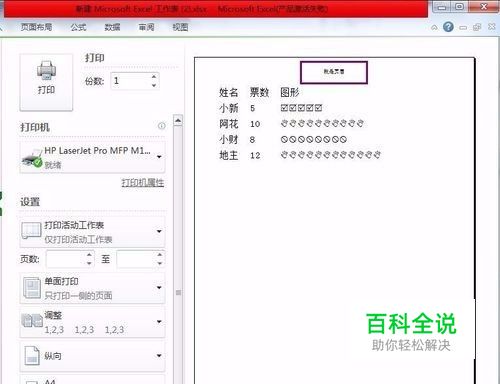Increase the ending page with the up arrow
Image resolution: width=500 pixels, height=384 pixels.
point(160,255)
